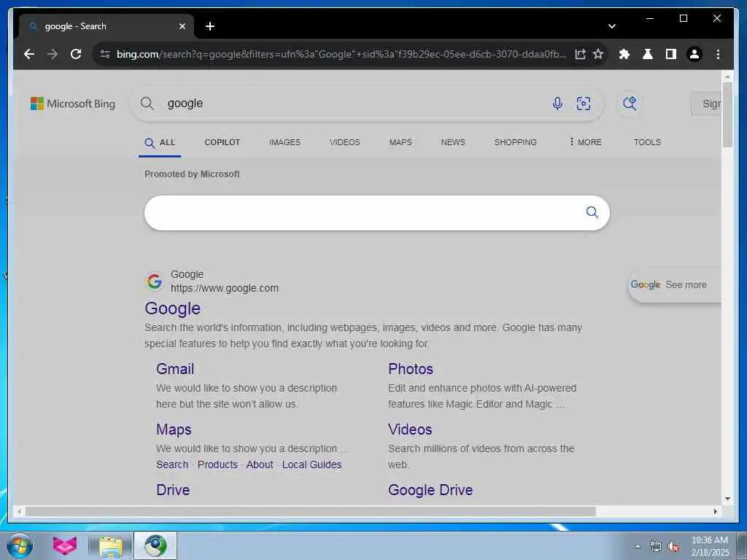
Task: Open the Maps sitelink
Action: 174,429
